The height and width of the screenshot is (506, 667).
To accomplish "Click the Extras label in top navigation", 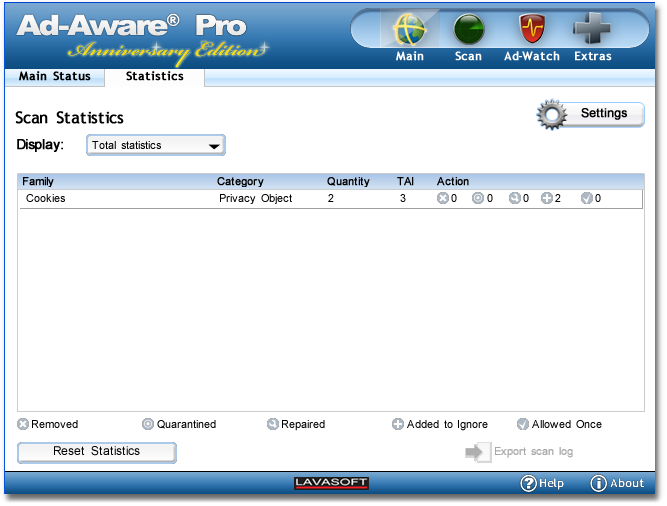I will click(593, 56).
